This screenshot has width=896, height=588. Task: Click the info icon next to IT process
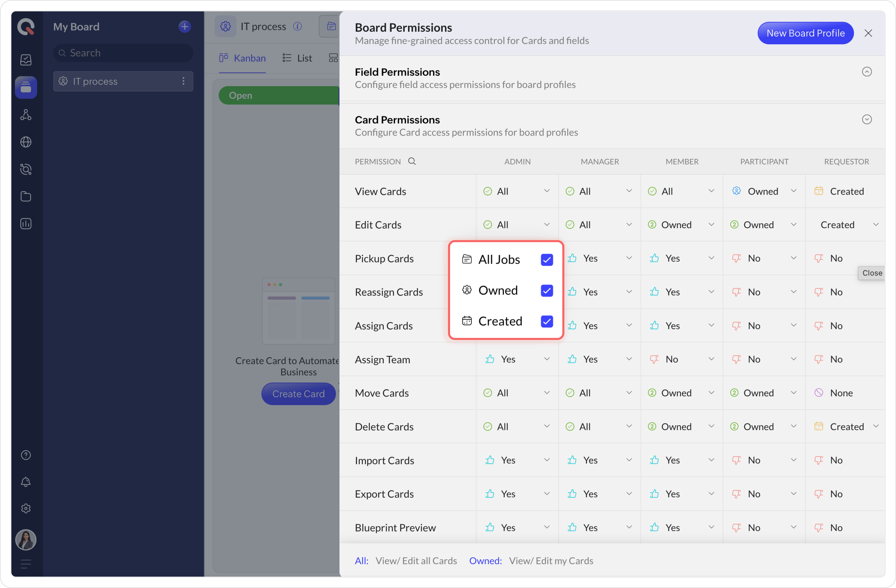click(x=297, y=26)
